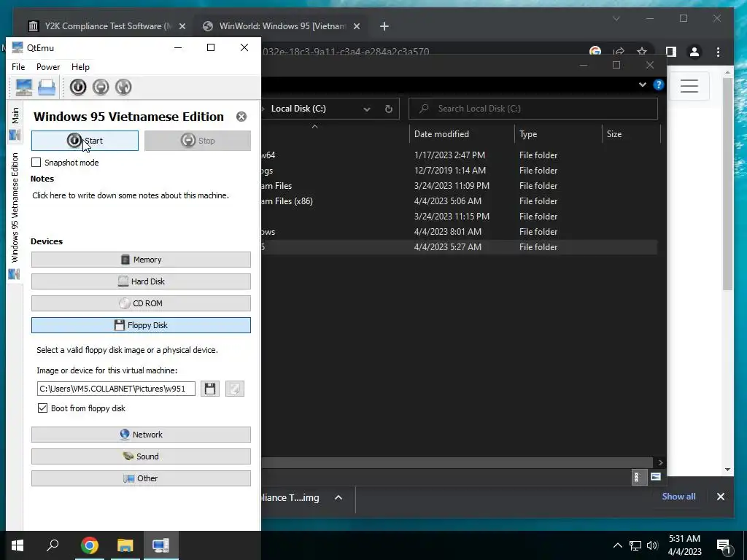Expand the Memory device section
The height and width of the screenshot is (560, 747).
pos(141,260)
